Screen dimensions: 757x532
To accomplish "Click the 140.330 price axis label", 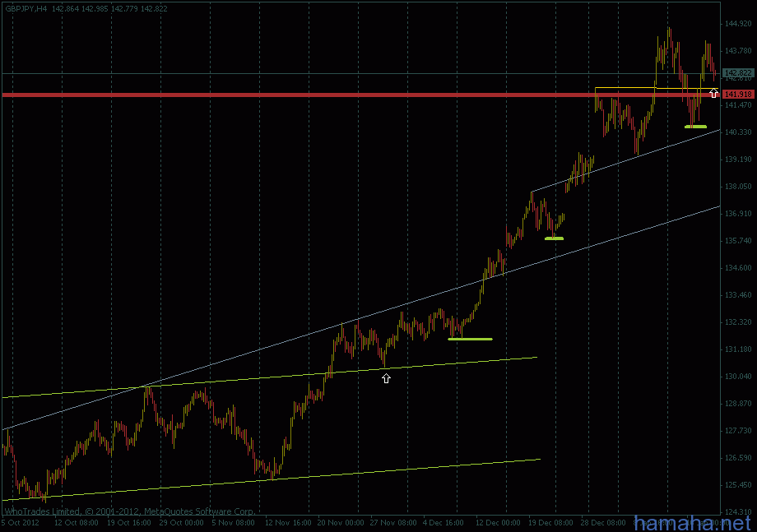I will [x=738, y=132].
